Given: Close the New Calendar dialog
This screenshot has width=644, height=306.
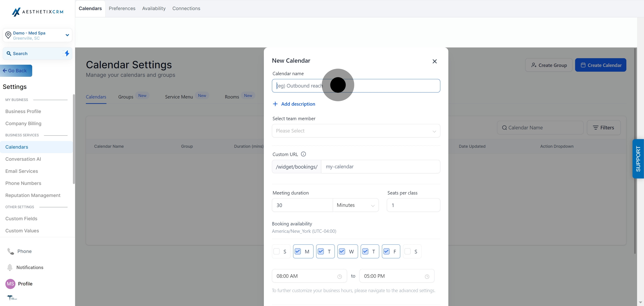Looking at the screenshot, I should (434, 61).
